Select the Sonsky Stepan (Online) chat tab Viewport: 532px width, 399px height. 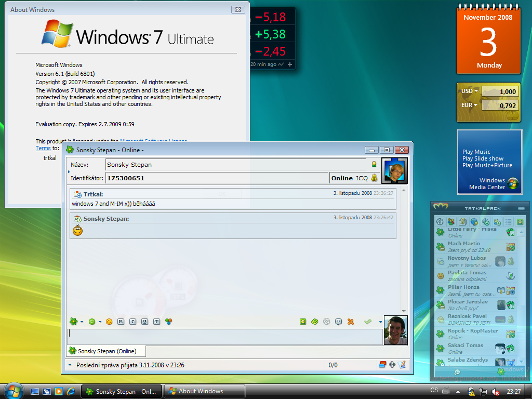(106, 351)
